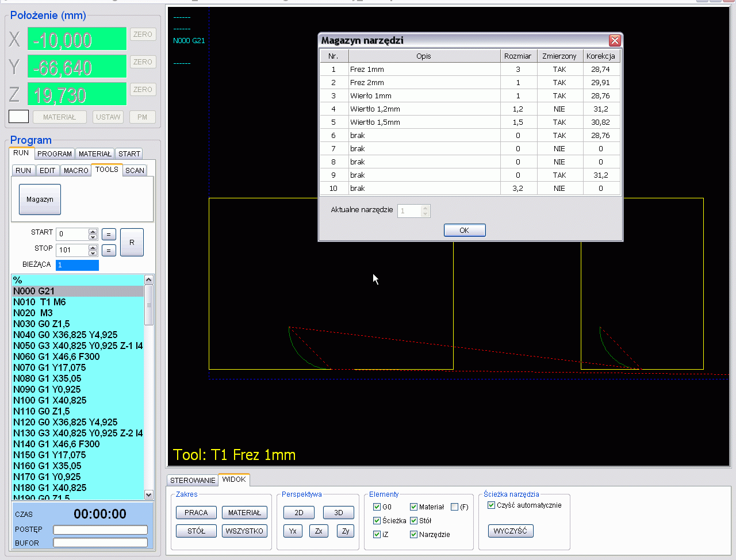Screen dimensions: 736x560
Task: Confirm tool magazine with OK
Action: point(465,230)
